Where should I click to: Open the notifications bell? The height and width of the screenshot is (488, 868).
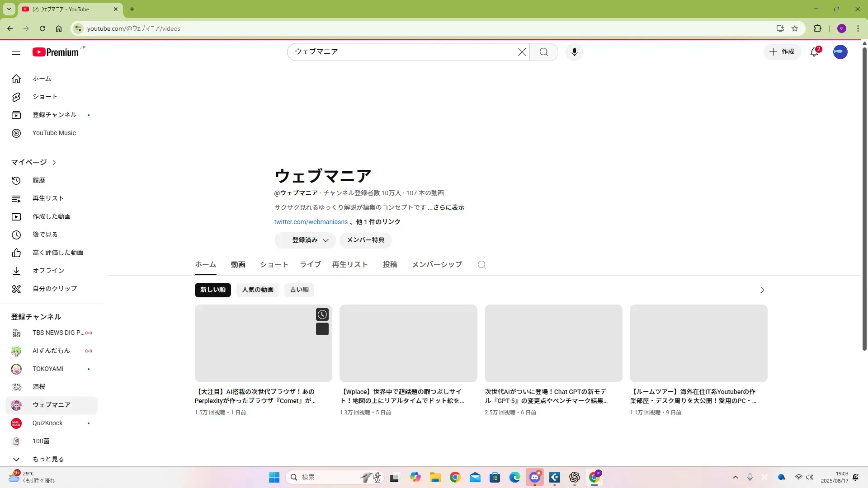click(814, 52)
